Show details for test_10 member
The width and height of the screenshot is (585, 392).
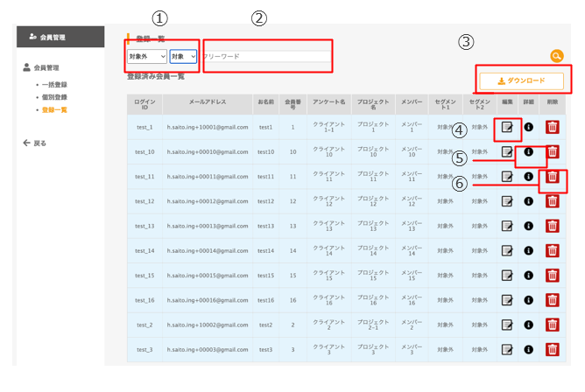tap(528, 151)
